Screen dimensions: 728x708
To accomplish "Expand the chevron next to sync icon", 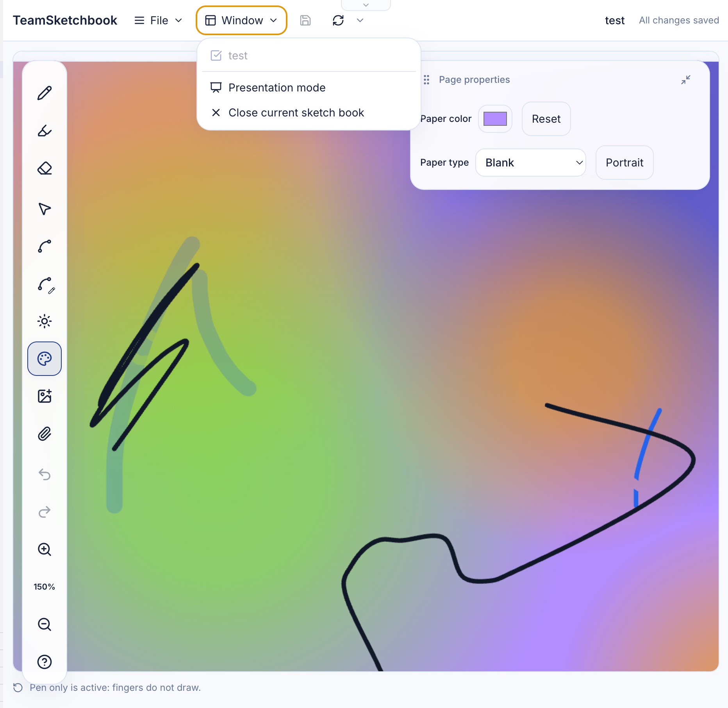I will click(360, 20).
